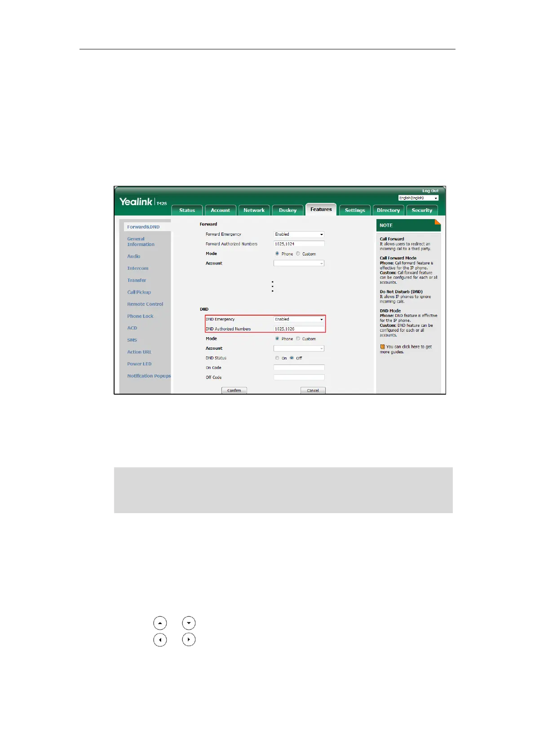Open ACD in the sidebar

[x=132, y=328]
